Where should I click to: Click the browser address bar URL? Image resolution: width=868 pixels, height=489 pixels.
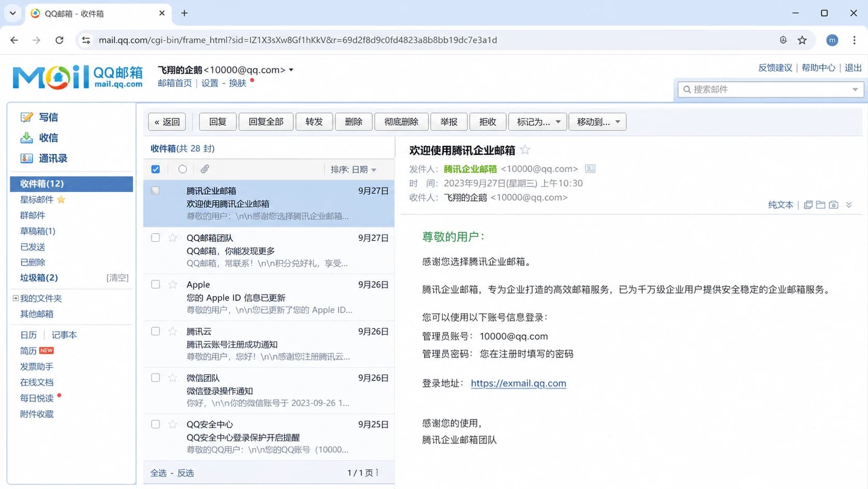(297, 40)
